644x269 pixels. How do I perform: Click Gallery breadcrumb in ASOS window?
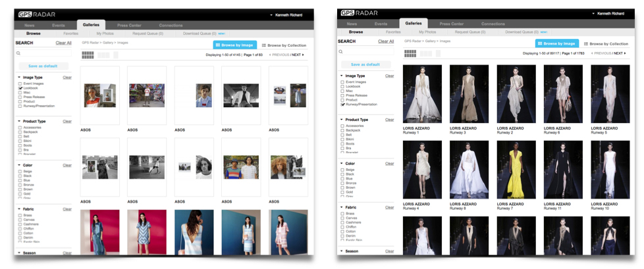click(x=107, y=42)
